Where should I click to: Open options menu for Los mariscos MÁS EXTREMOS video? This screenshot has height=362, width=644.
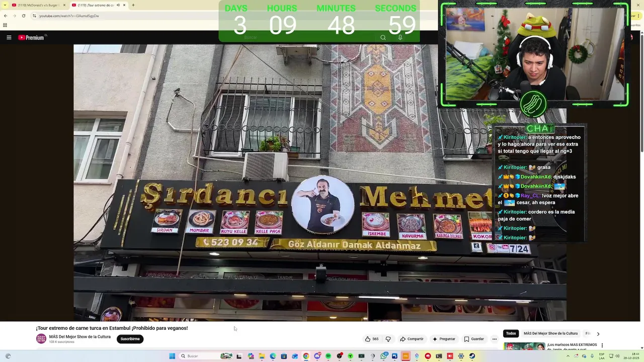pos(602,345)
